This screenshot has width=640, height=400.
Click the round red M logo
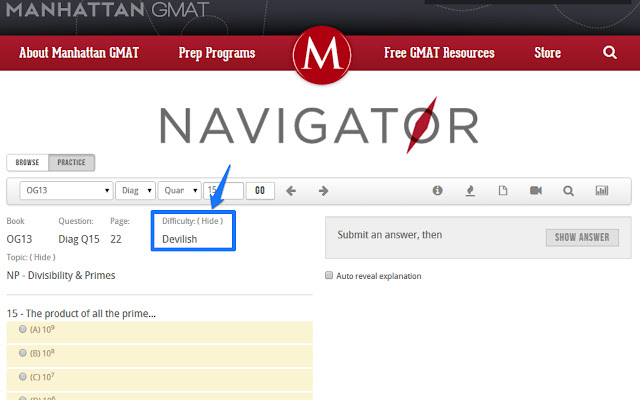click(x=322, y=55)
